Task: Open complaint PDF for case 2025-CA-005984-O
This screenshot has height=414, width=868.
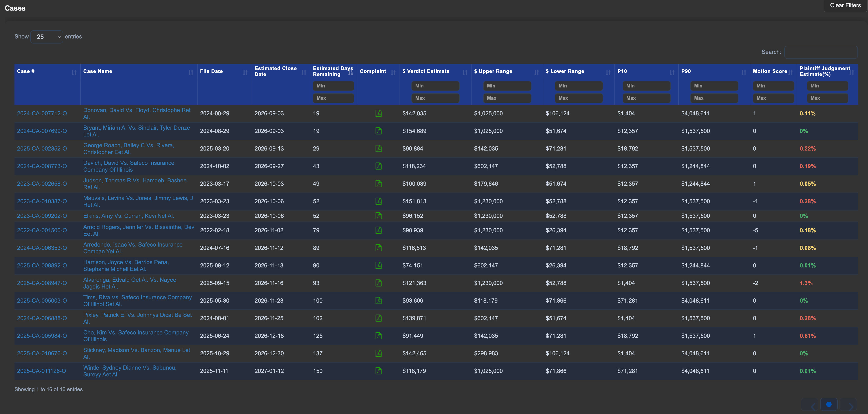Action: (378, 335)
